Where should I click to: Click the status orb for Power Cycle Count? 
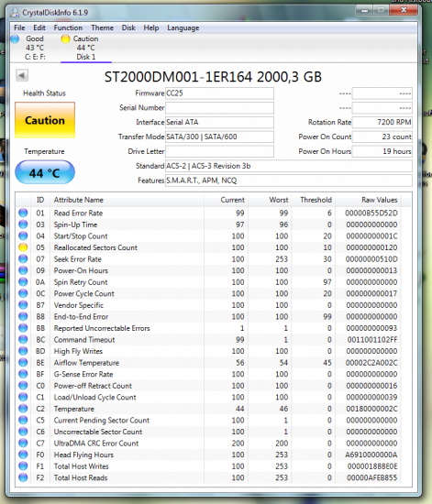23,293
